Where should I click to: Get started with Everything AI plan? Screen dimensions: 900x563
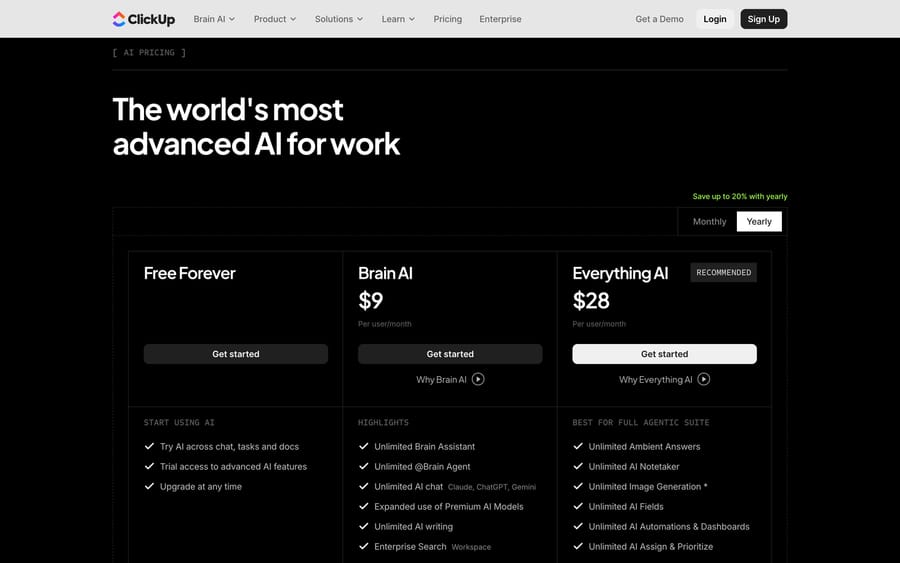click(x=664, y=354)
